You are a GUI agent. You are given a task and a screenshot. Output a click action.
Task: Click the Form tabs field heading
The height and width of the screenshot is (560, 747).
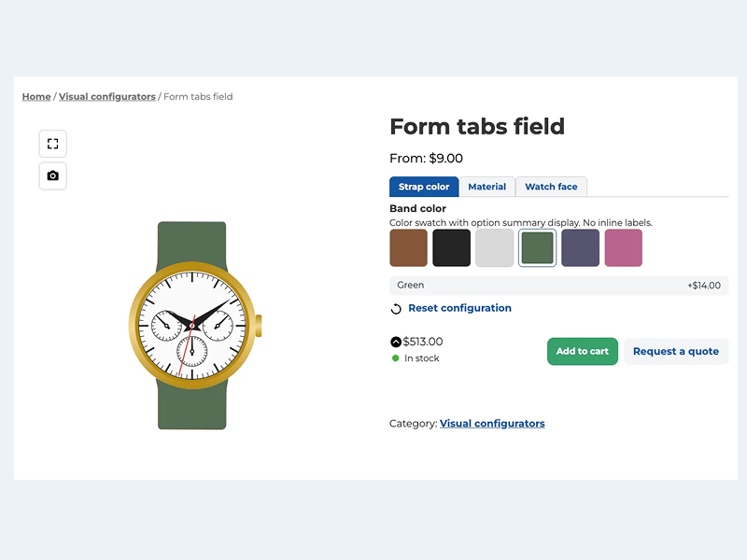pyautogui.click(x=477, y=127)
